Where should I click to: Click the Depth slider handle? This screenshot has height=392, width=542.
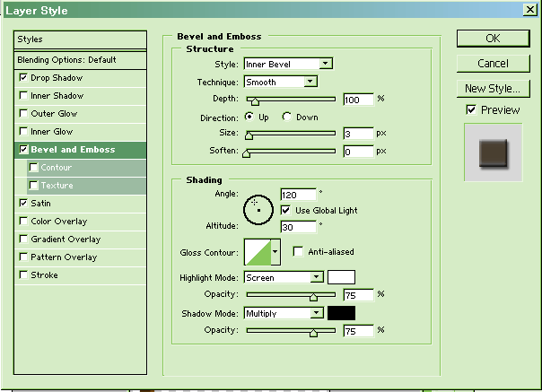(x=254, y=100)
